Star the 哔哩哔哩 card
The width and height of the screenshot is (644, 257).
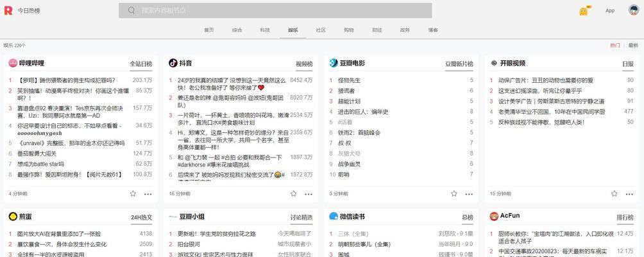click(x=133, y=193)
